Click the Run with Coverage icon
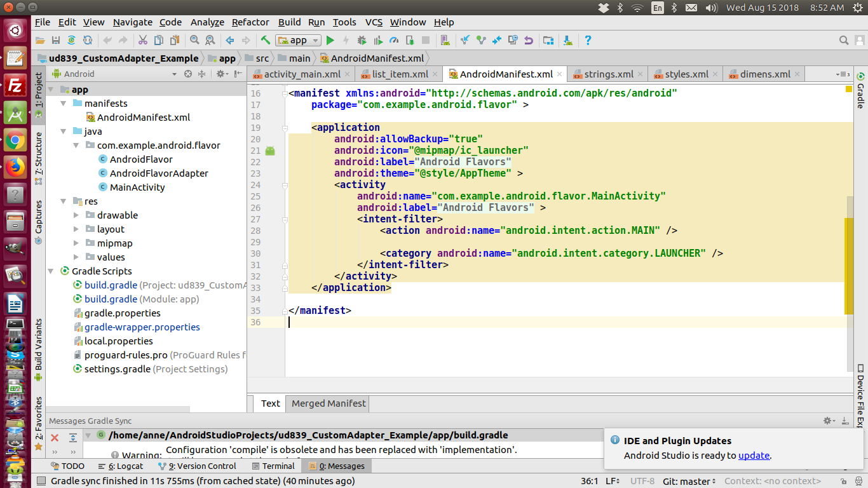This screenshot has height=488, width=868. pyautogui.click(x=378, y=40)
